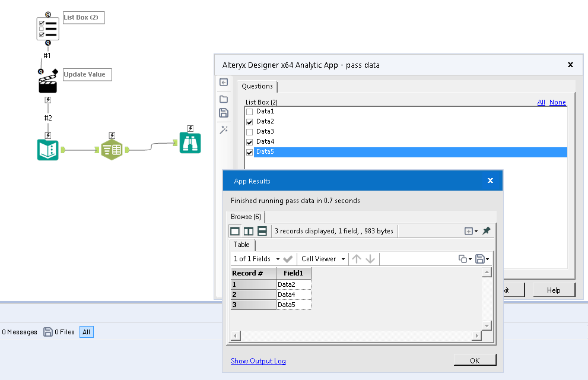Click the Text Input tool on canvas
The height and width of the screenshot is (380, 588).
coord(47,150)
